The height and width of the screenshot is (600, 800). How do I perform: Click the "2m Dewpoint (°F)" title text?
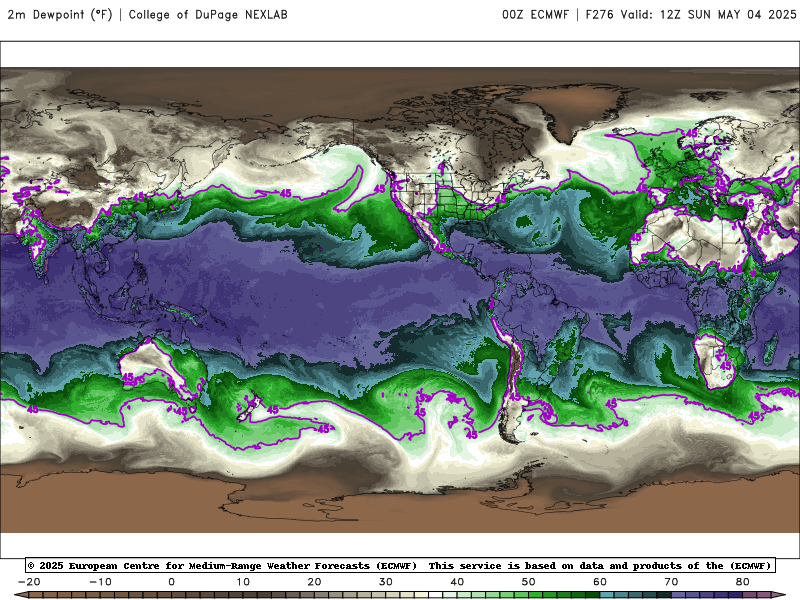(60, 15)
